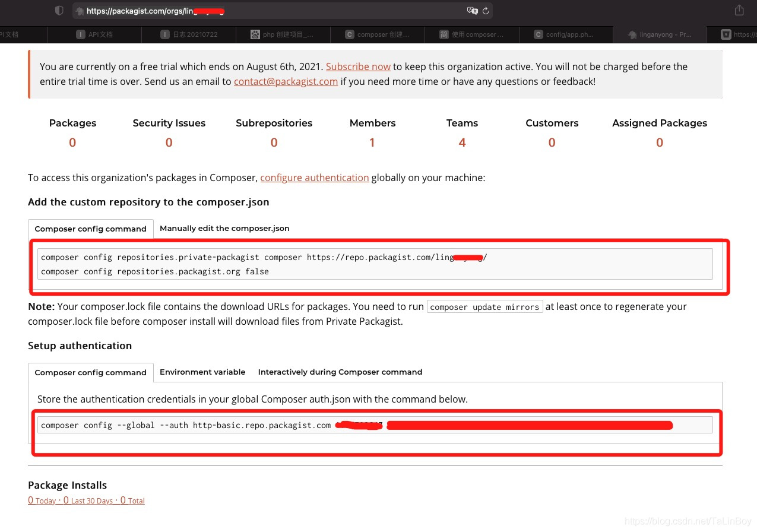The height and width of the screenshot is (532, 757).
Task: Follow the 'configure authentication' link
Action: click(315, 178)
